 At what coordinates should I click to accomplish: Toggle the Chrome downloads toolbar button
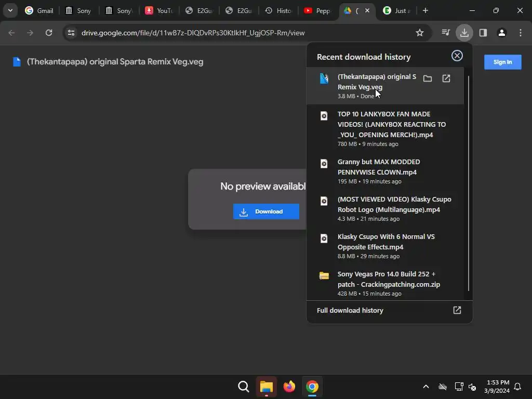click(464, 33)
